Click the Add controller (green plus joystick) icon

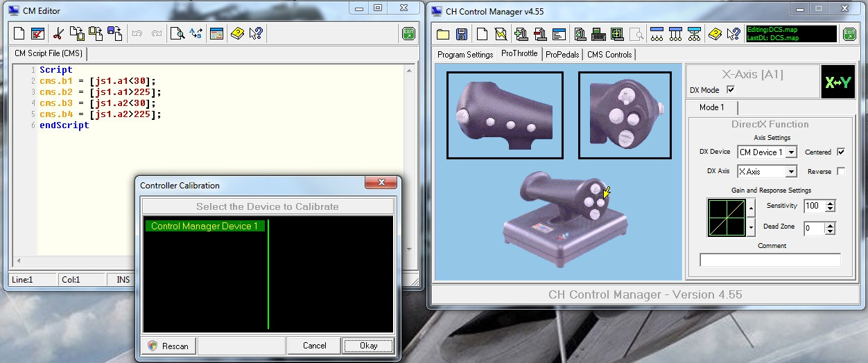point(521,34)
